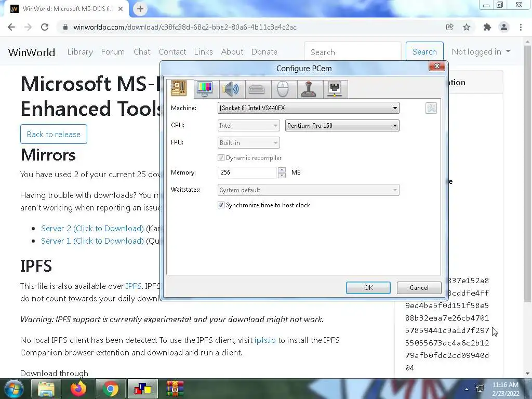Open the Display settings tab icon

tap(205, 89)
